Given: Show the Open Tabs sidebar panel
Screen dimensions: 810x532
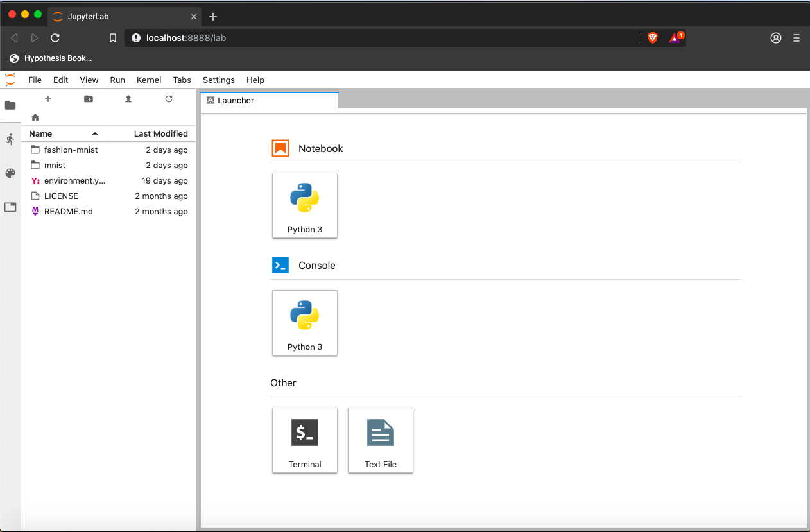Looking at the screenshot, I should 10,207.
